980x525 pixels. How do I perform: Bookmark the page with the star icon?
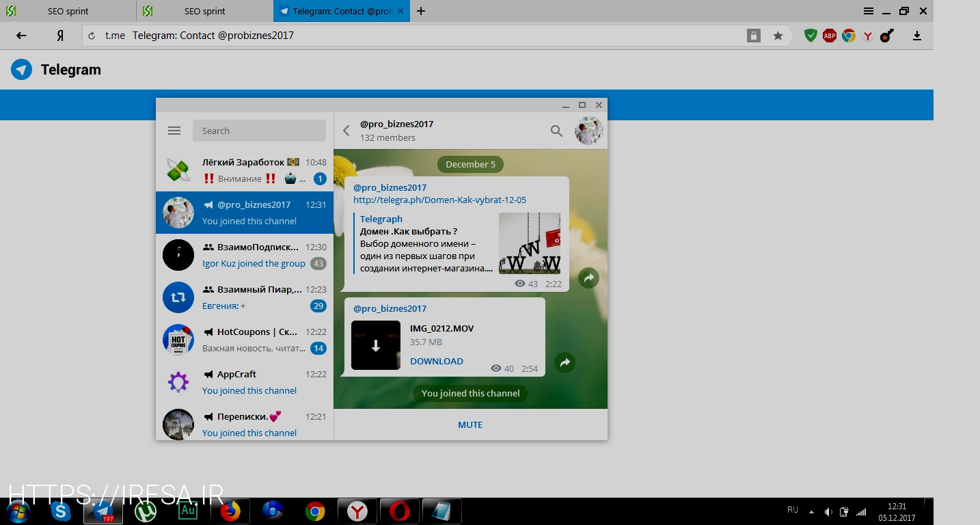pyautogui.click(x=778, y=36)
